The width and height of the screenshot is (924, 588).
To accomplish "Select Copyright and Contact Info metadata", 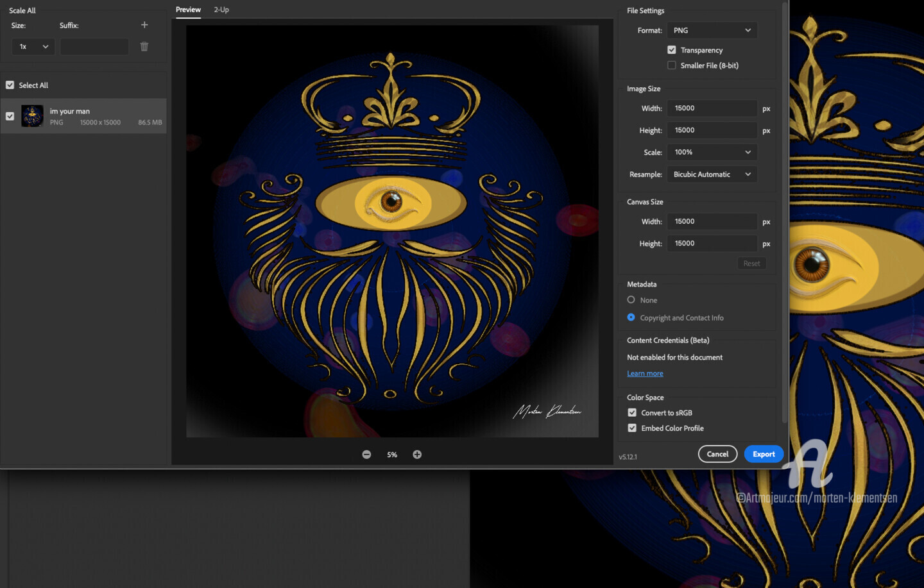I will point(631,317).
